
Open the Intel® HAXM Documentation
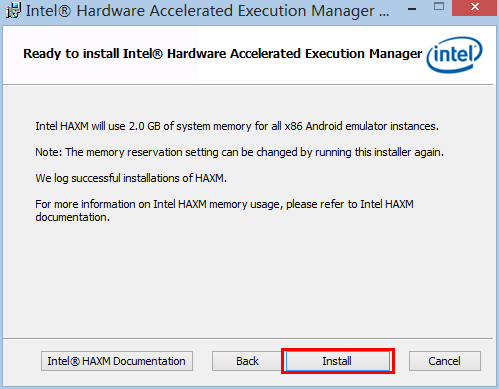click(x=117, y=361)
